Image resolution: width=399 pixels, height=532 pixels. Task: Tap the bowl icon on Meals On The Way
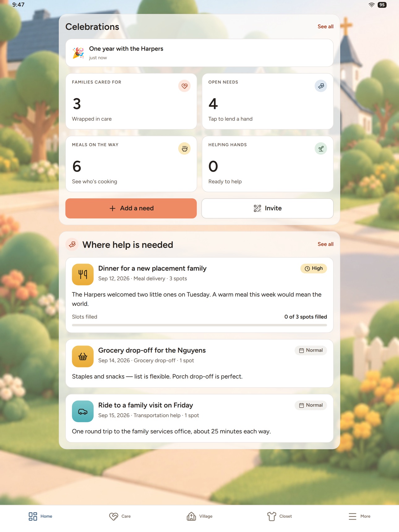(184, 149)
